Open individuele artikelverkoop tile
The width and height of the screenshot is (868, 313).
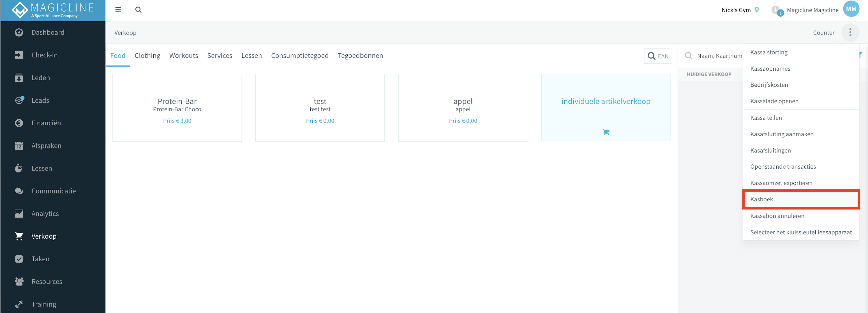pyautogui.click(x=606, y=107)
